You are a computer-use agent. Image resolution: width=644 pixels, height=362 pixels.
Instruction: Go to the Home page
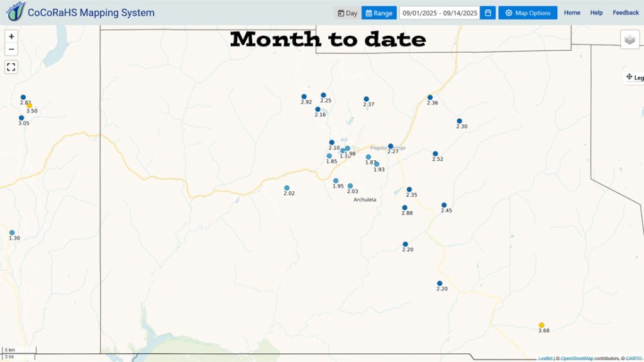point(572,13)
